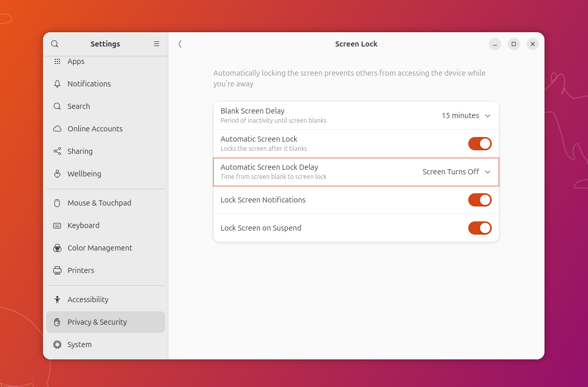Screen dimensions: 588x387
Task: Click the search magnifier icon in Settings header
Action: click(54, 44)
